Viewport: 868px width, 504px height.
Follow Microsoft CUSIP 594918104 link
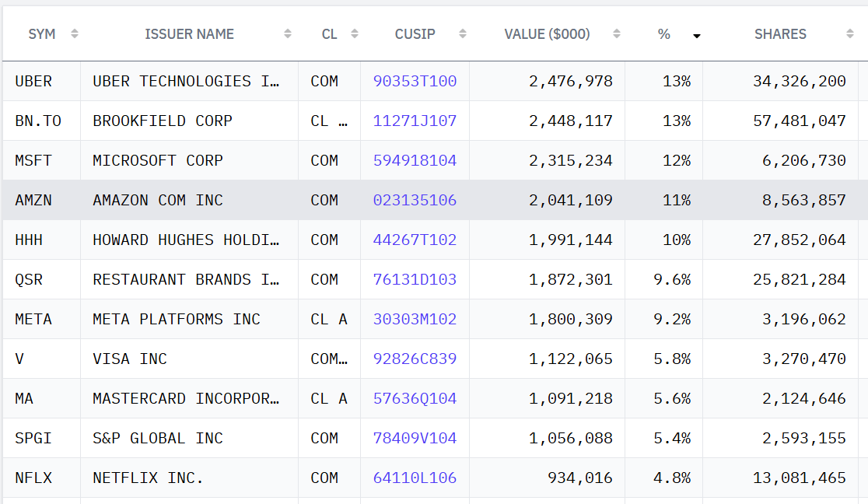(415, 161)
